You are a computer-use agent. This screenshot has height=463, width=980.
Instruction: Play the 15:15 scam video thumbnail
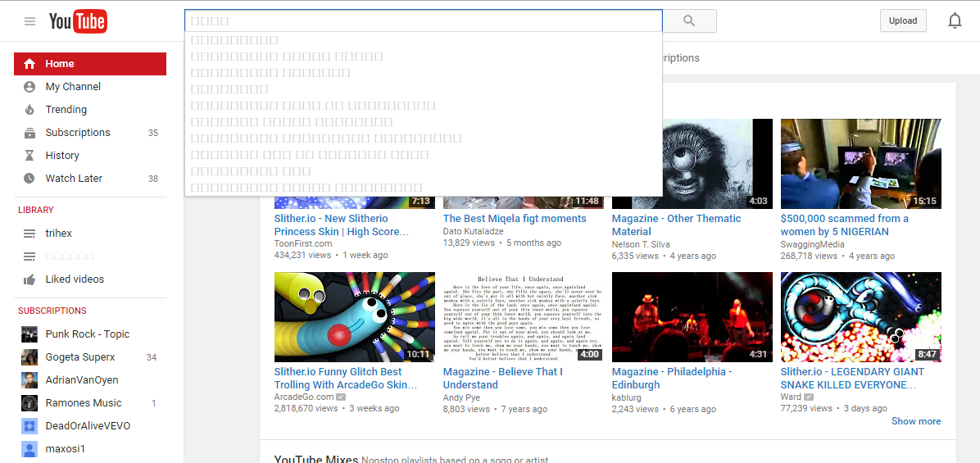point(860,164)
